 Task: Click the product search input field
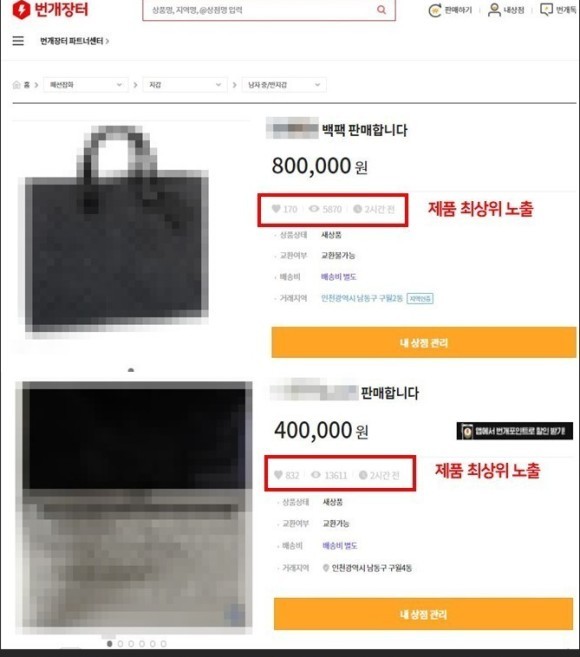(260, 10)
